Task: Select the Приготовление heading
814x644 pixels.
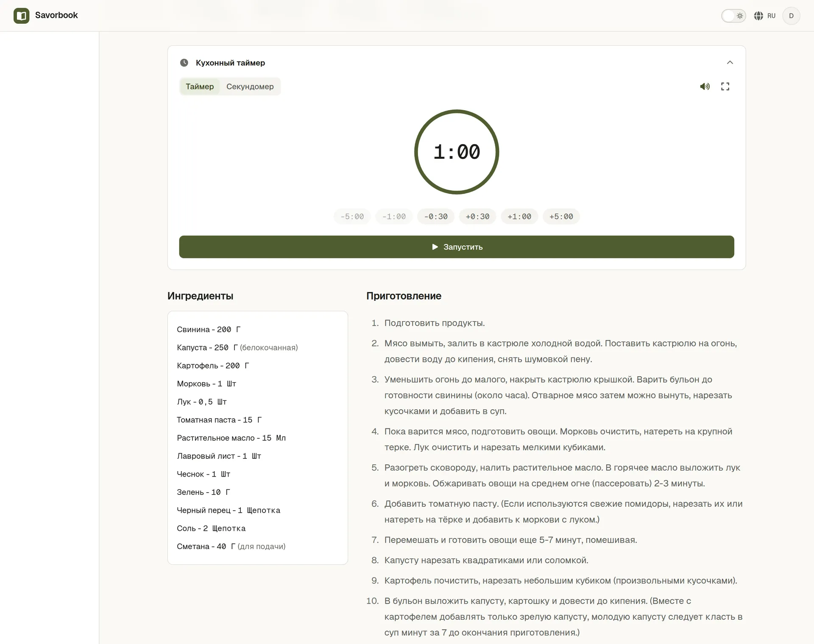Action: 404,296
